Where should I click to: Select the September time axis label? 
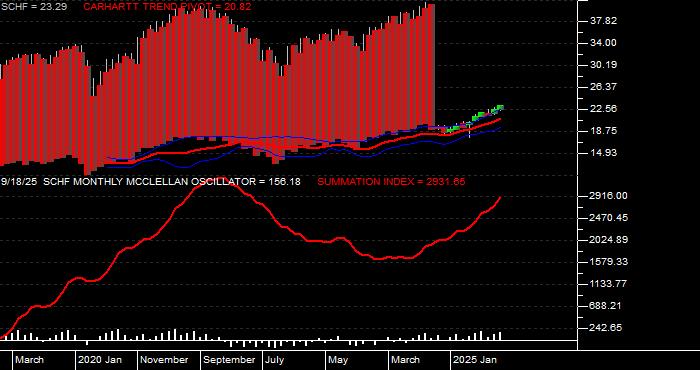coord(229,360)
